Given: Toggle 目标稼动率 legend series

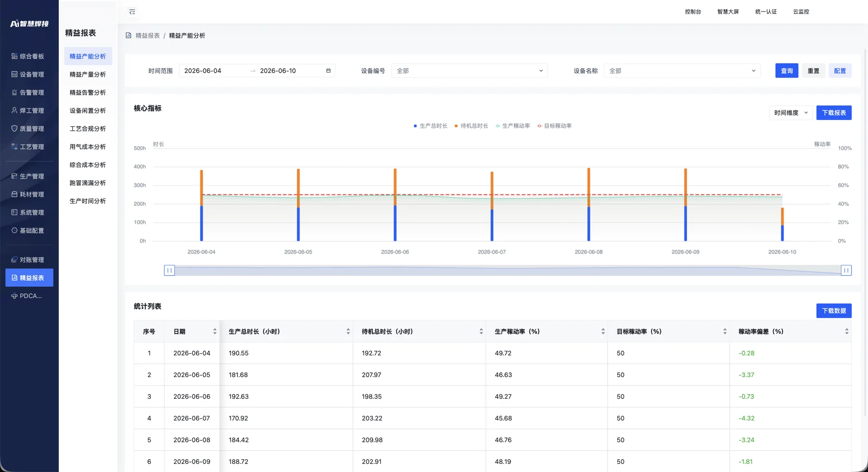Looking at the screenshot, I should pos(554,126).
